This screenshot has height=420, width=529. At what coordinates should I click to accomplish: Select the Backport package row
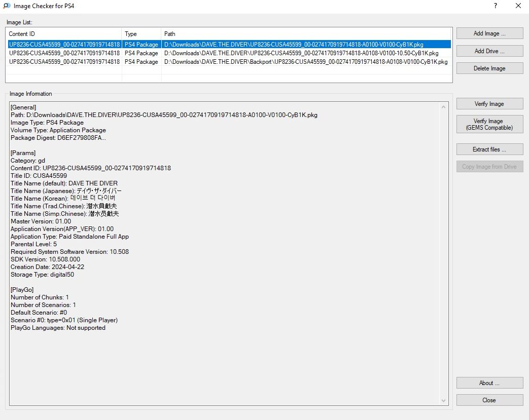[229, 62]
